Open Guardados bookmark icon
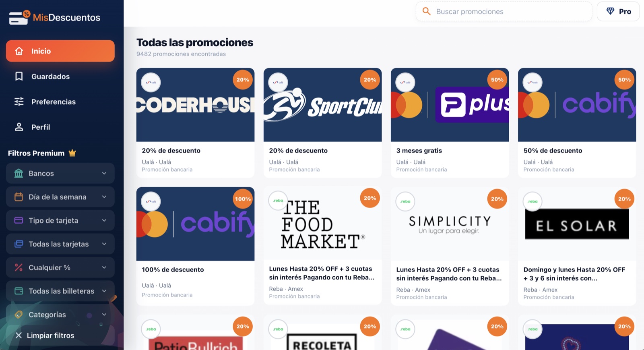The width and height of the screenshot is (644, 350). pyautogui.click(x=19, y=76)
